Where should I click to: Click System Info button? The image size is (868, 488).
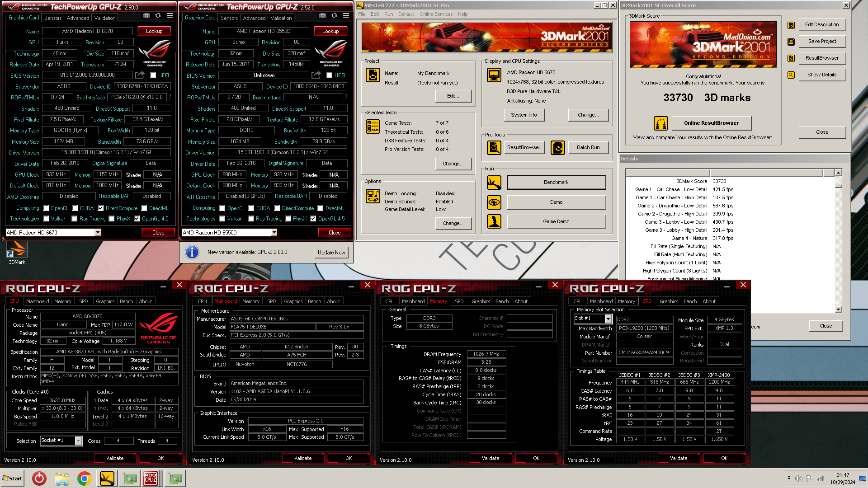[524, 115]
